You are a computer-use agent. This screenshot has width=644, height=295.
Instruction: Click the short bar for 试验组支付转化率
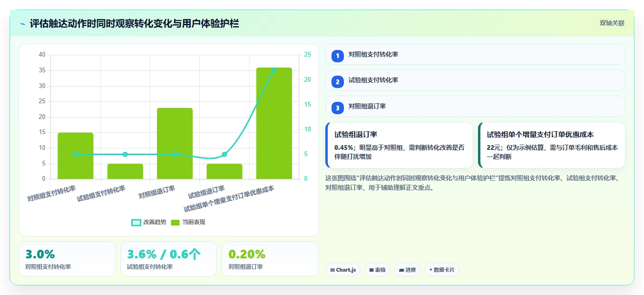coord(125,171)
